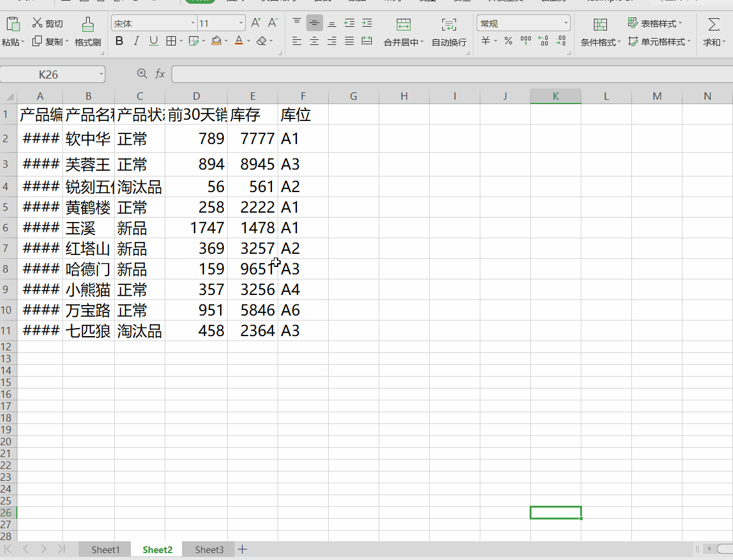Open the font size dropdown showing 11

pyautogui.click(x=241, y=23)
